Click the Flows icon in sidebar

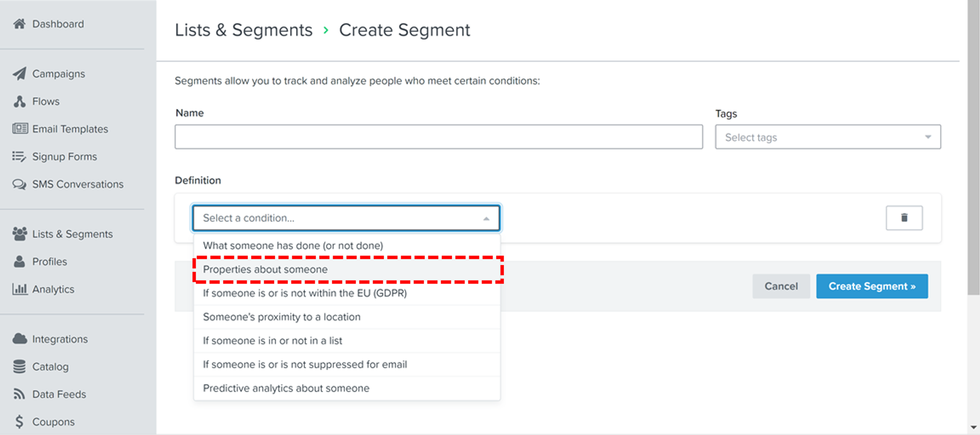click(x=20, y=102)
